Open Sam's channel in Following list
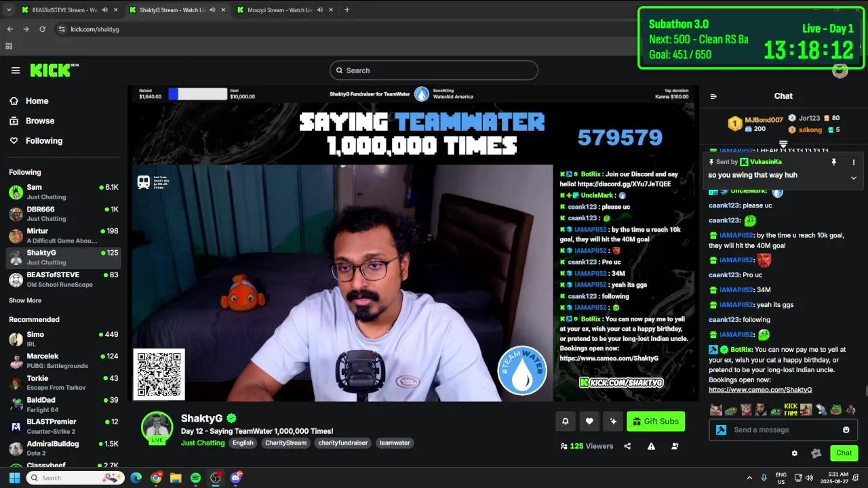The image size is (868, 488). pyautogui.click(x=64, y=192)
